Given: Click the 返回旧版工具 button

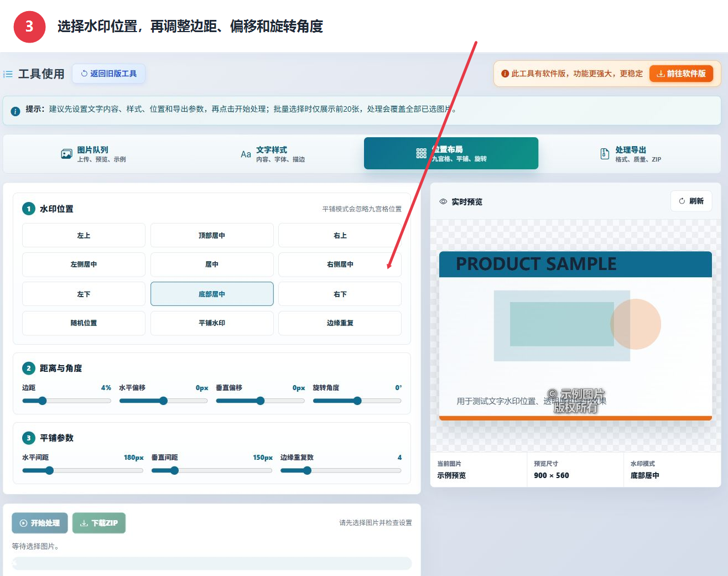Looking at the screenshot, I should point(108,74).
